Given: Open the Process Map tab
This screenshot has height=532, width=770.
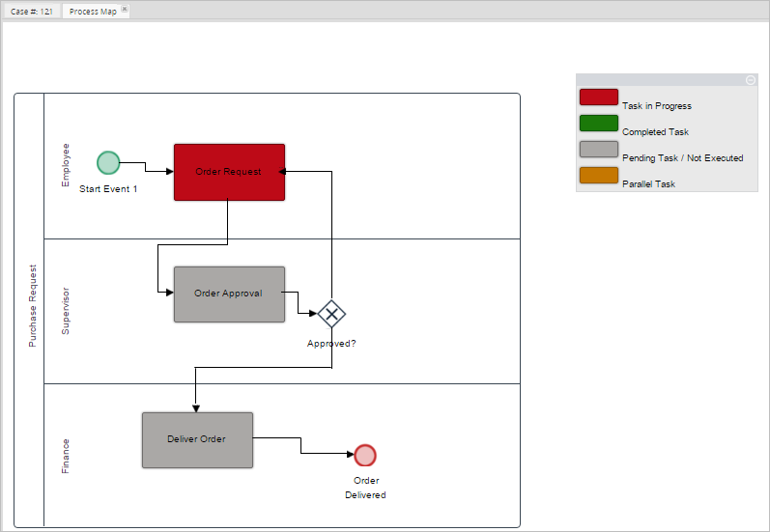Looking at the screenshot, I should [93, 12].
